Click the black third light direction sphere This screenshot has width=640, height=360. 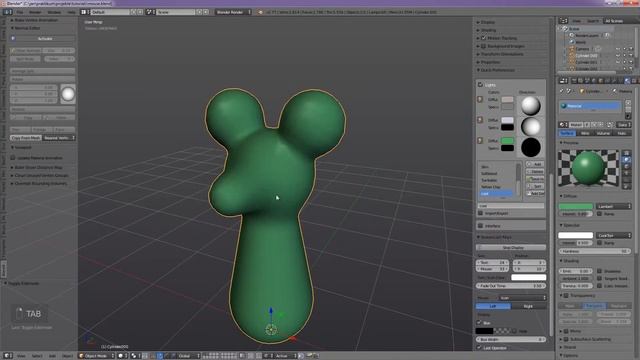tap(531, 147)
